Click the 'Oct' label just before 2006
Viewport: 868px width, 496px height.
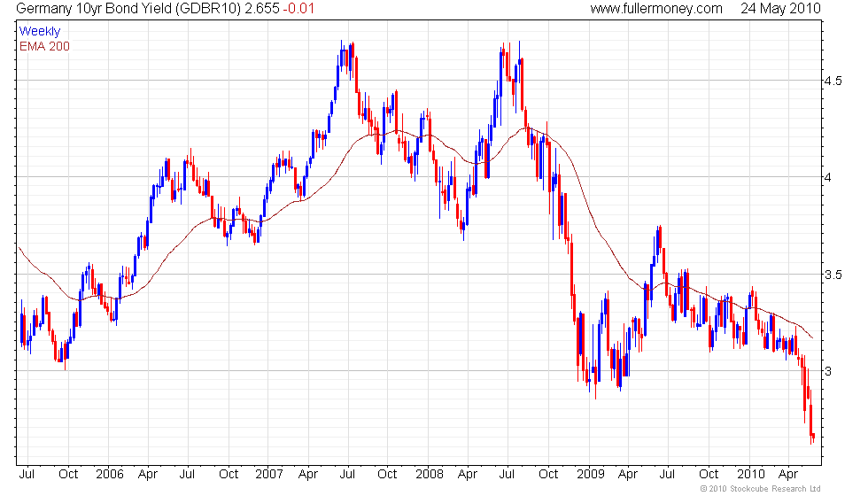[68, 474]
